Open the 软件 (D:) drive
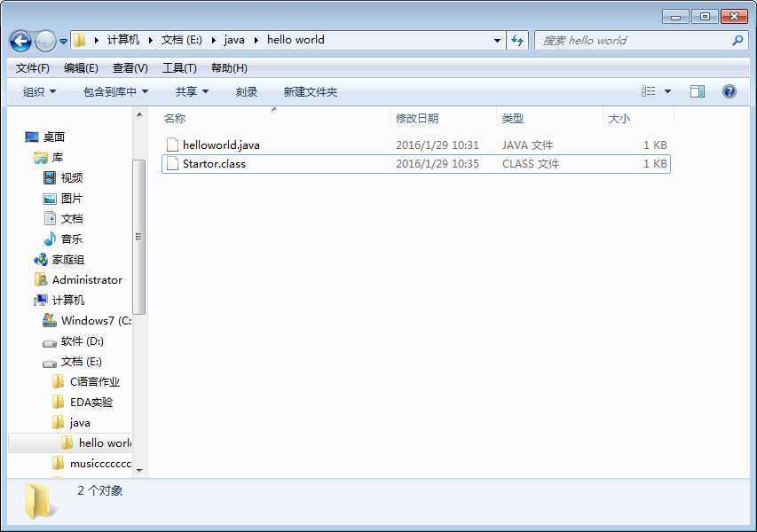757x532 pixels. pos(74,341)
